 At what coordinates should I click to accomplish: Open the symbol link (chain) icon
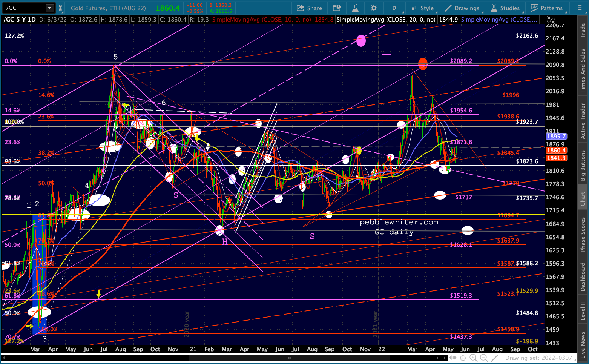pos(60,8)
